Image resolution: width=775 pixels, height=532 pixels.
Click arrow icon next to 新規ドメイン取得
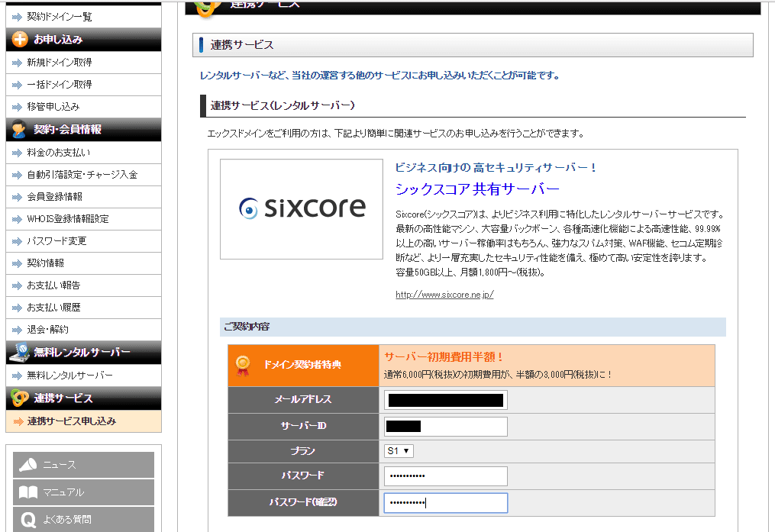pos(18,63)
